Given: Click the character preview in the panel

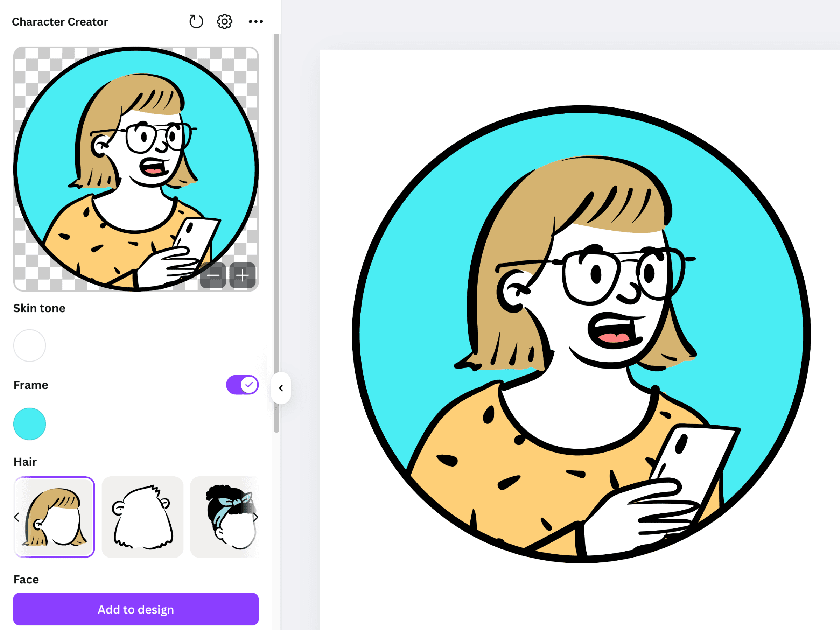Looking at the screenshot, I should click(136, 169).
